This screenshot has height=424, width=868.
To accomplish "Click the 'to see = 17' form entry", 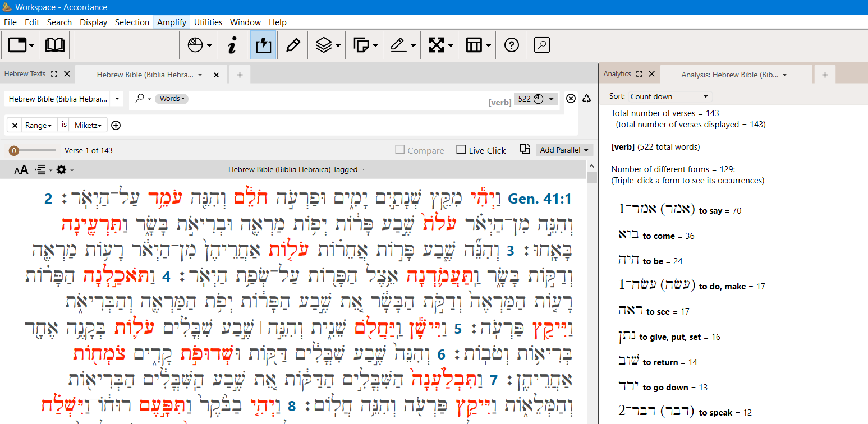I will [x=654, y=311].
